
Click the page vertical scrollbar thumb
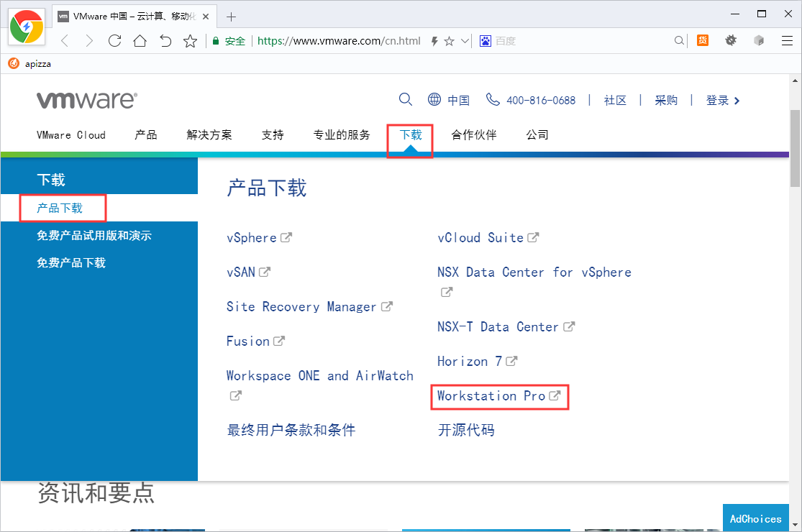click(x=795, y=147)
